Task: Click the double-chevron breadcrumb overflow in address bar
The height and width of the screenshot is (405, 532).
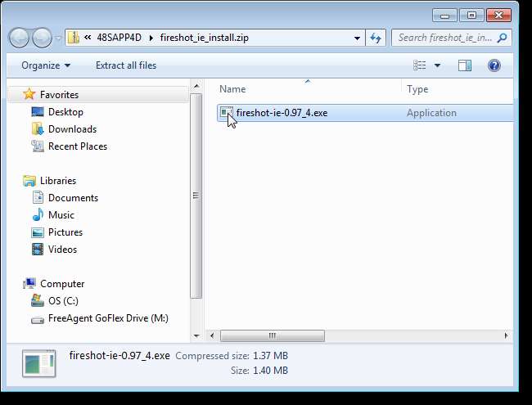Action: 88,38
